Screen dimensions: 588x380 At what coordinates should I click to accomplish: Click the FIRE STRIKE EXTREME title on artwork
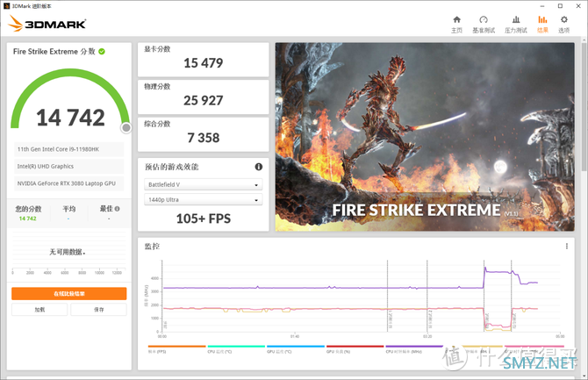tap(417, 210)
